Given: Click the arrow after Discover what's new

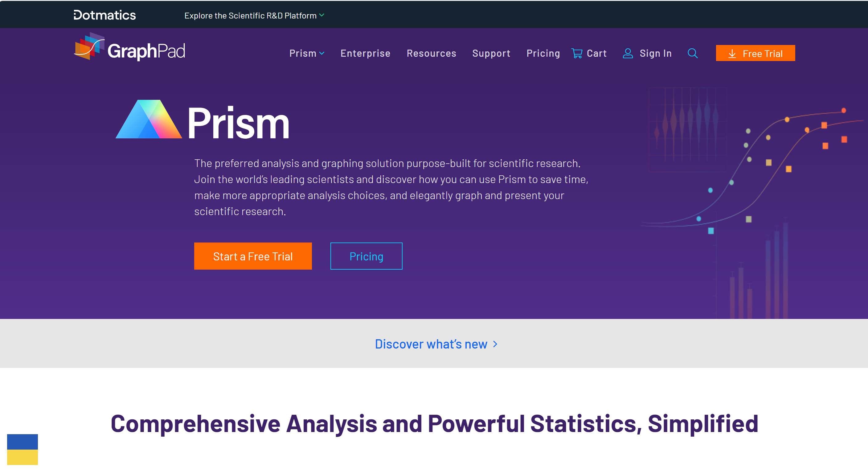Looking at the screenshot, I should pos(495,344).
